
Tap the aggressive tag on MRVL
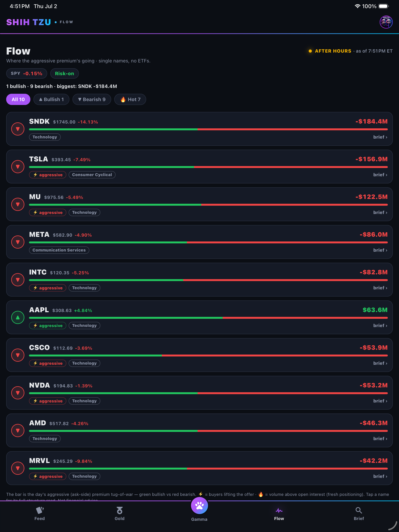point(48,476)
